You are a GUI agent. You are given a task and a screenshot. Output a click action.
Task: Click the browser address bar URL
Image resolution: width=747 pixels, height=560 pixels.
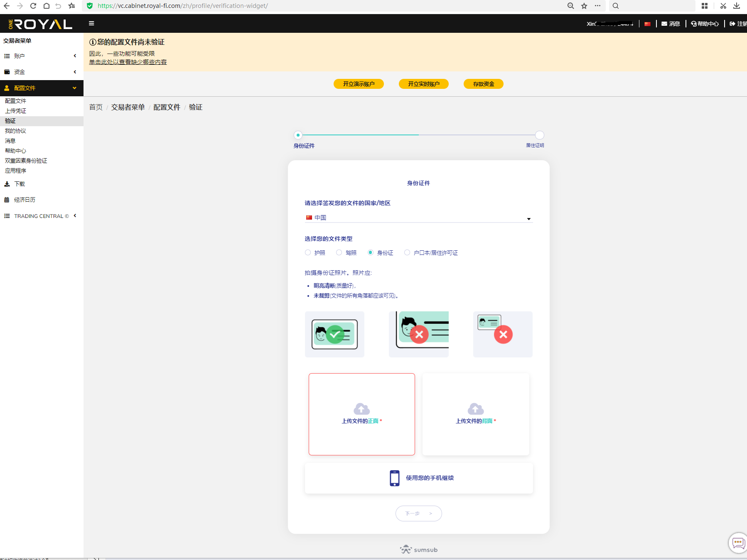tap(183, 6)
